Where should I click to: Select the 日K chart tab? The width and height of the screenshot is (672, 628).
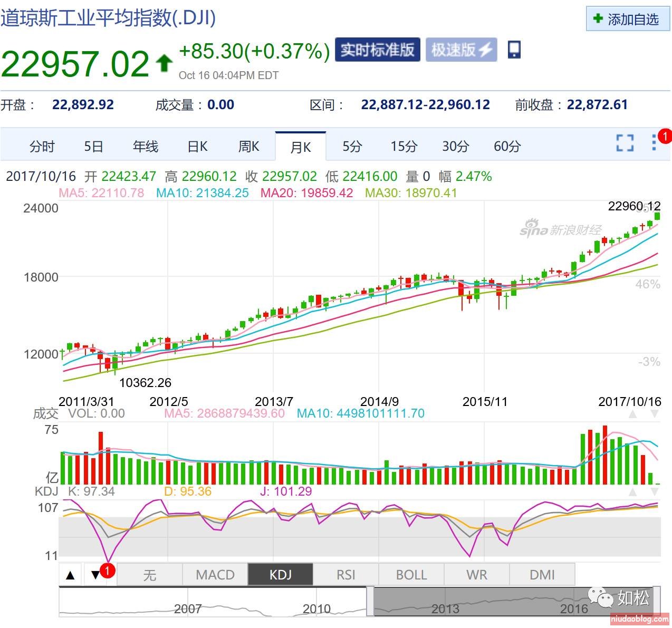(x=197, y=146)
